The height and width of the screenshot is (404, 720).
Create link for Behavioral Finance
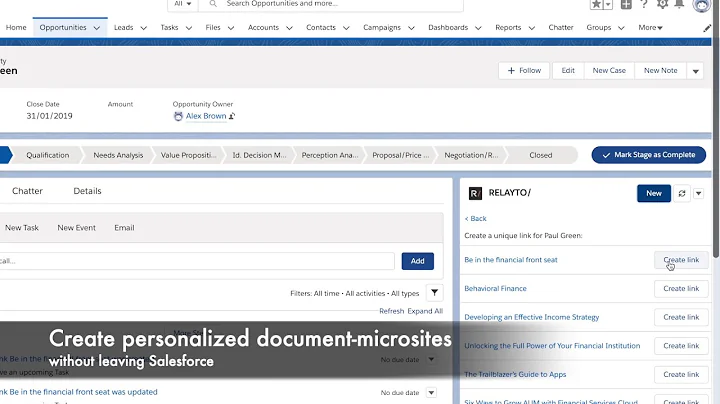(x=681, y=289)
